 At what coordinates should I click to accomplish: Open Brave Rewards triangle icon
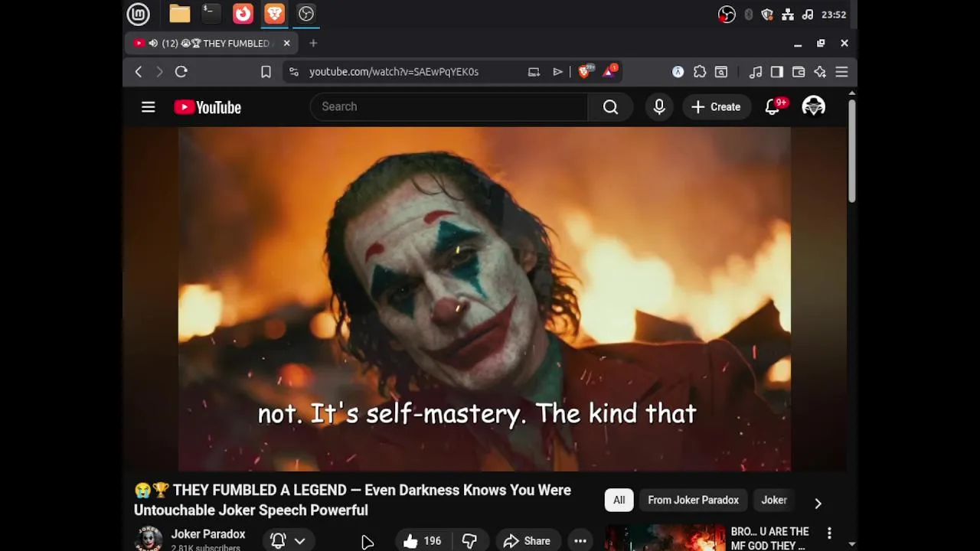click(610, 71)
